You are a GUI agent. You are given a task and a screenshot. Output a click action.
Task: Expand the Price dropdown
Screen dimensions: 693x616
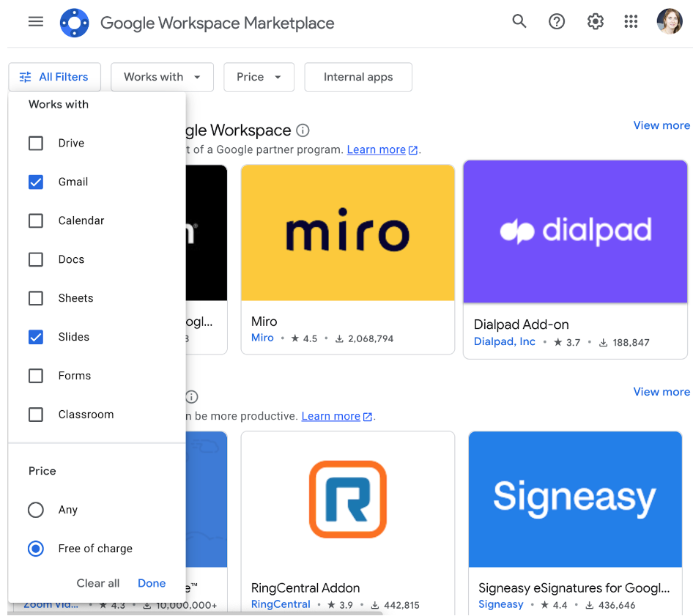coord(259,77)
